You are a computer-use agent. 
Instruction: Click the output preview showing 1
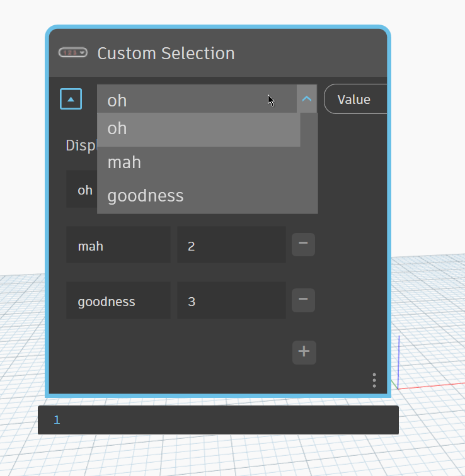(218, 420)
